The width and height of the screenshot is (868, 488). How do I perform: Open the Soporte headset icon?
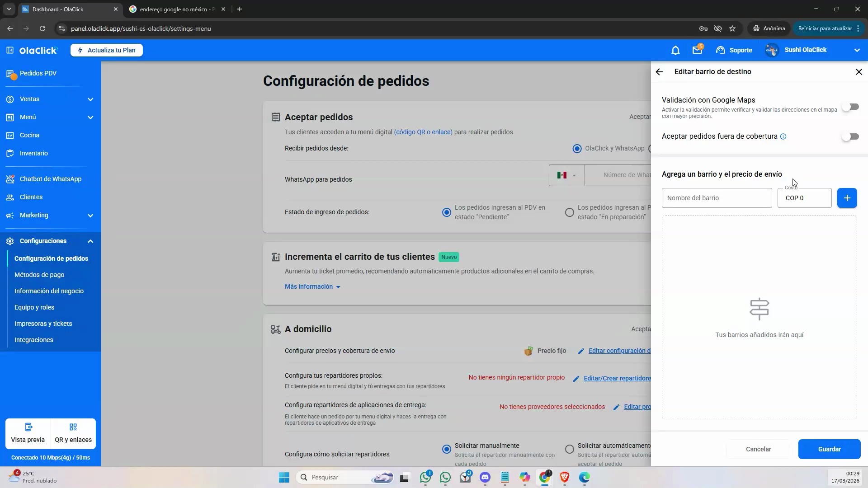click(721, 50)
